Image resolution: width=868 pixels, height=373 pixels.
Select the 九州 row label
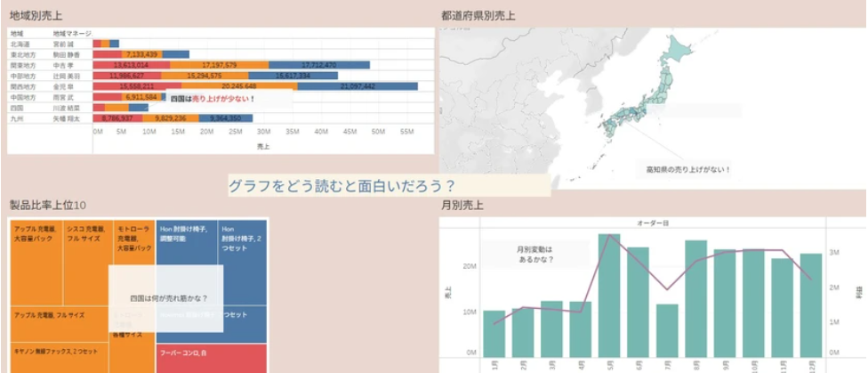click(x=16, y=118)
